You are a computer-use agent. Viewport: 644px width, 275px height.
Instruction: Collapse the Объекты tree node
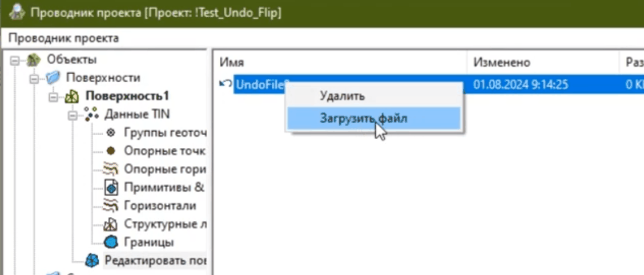pos(16,60)
